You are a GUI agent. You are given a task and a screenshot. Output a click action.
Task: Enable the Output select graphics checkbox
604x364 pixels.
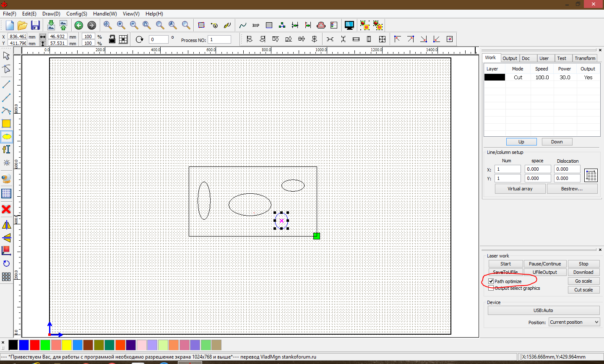point(491,288)
